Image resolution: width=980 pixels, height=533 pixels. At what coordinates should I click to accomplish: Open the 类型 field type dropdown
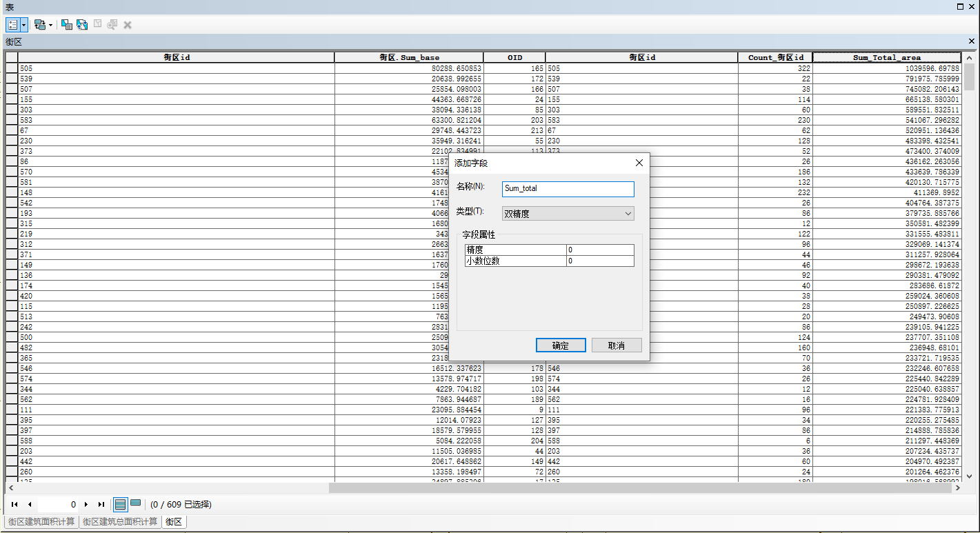[568, 214]
